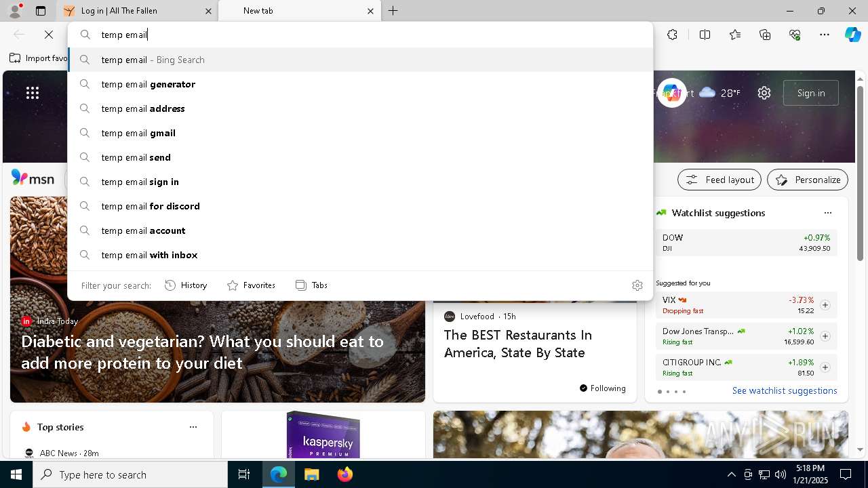Screen dimensions: 868x488
Task: Open the notification center icon
Action: [846, 474]
